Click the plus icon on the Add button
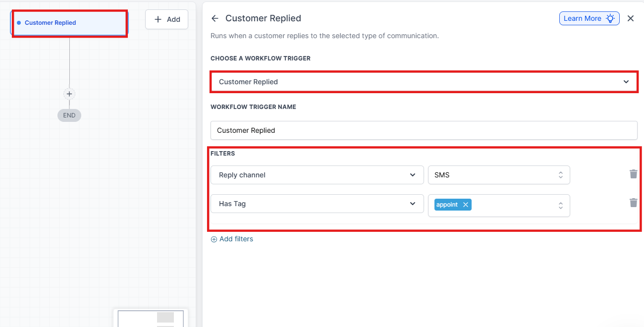Viewport: 644px width, 327px height. click(x=158, y=19)
